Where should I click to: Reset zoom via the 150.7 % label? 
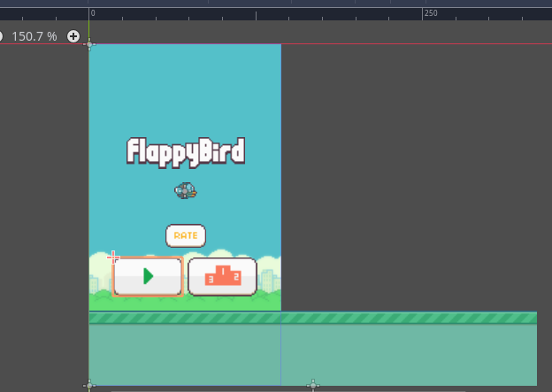[x=34, y=36]
